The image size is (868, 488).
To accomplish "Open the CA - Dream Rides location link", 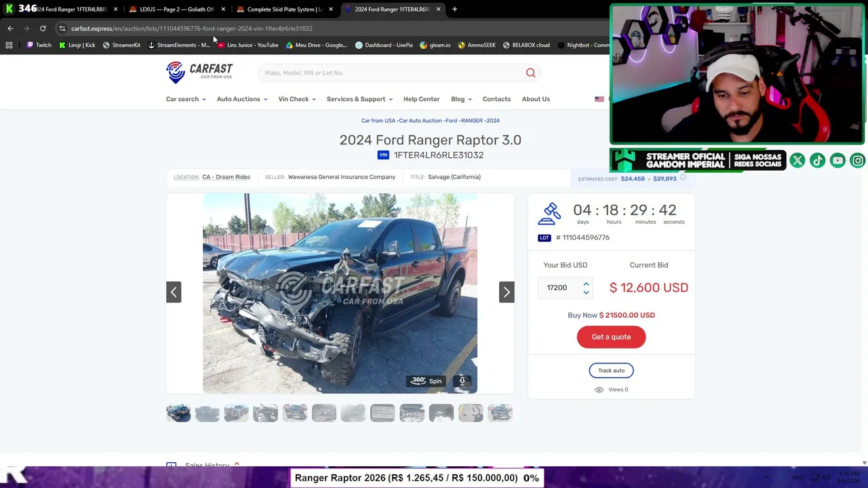I will tap(226, 177).
